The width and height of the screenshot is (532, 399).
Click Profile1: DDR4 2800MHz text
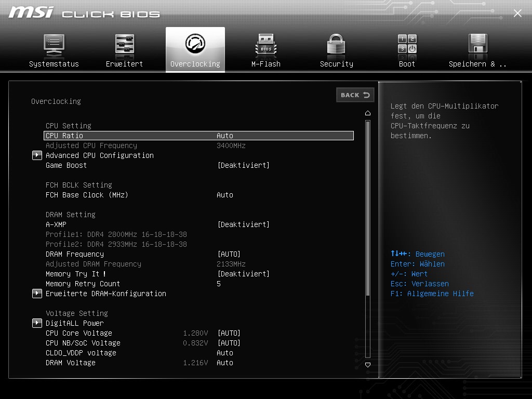coord(116,234)
